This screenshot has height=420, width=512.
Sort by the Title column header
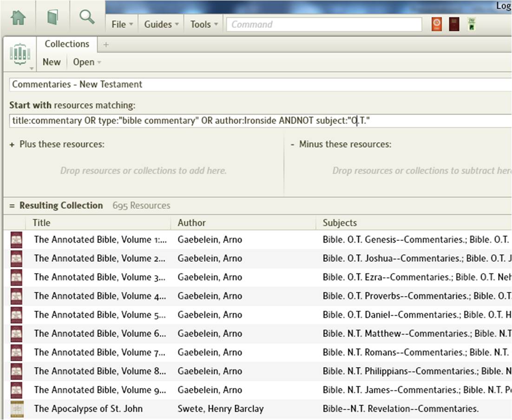pyautogui.click(x=41, y=223)
